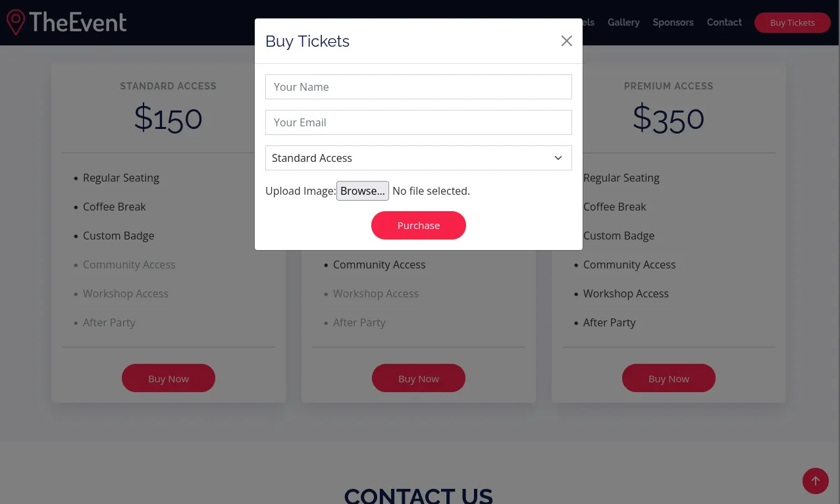Click the $150 Standard Access price
The width and height of the screenshot is (840, 504).
click(168, 118)
